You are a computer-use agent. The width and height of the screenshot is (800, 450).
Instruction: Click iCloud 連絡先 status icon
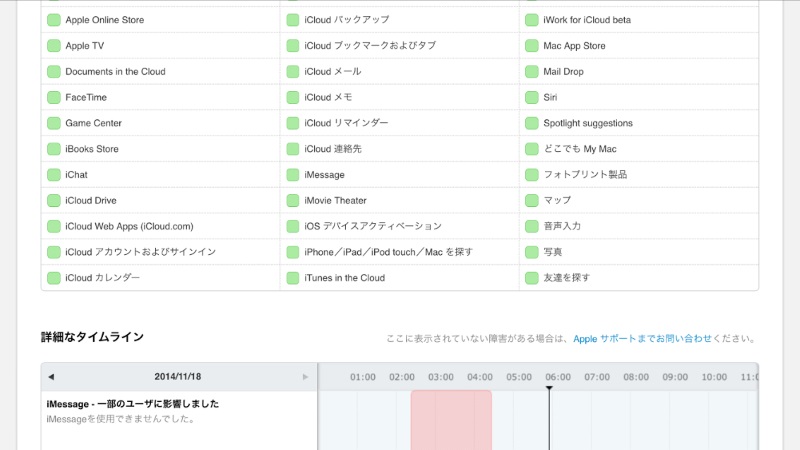pyautogui.click(x=292, y=149)
